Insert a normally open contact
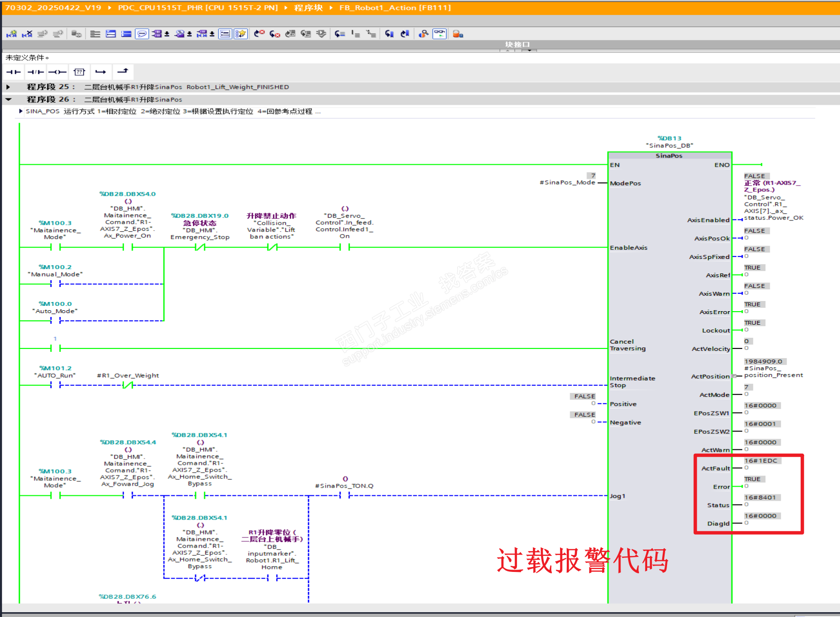Image resolution: width=840 pixels, height=617 pixels. pyautogui.click(x=14, y=72)
